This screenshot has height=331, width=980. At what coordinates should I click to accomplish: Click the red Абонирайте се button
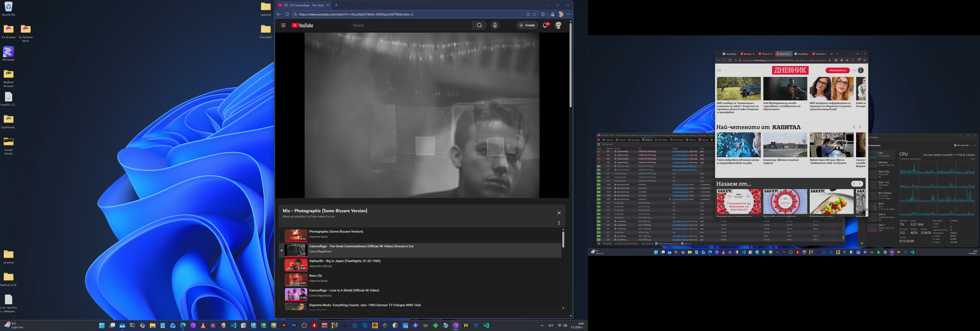(838, 70)
